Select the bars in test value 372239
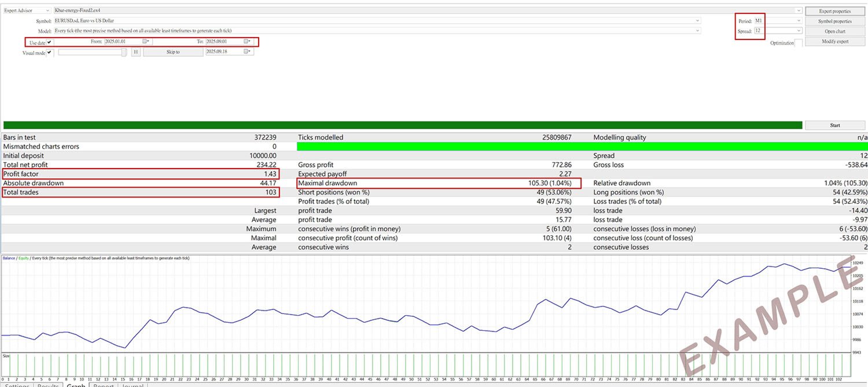Screen dimensions: 868x387 click(x=265, y=137)
